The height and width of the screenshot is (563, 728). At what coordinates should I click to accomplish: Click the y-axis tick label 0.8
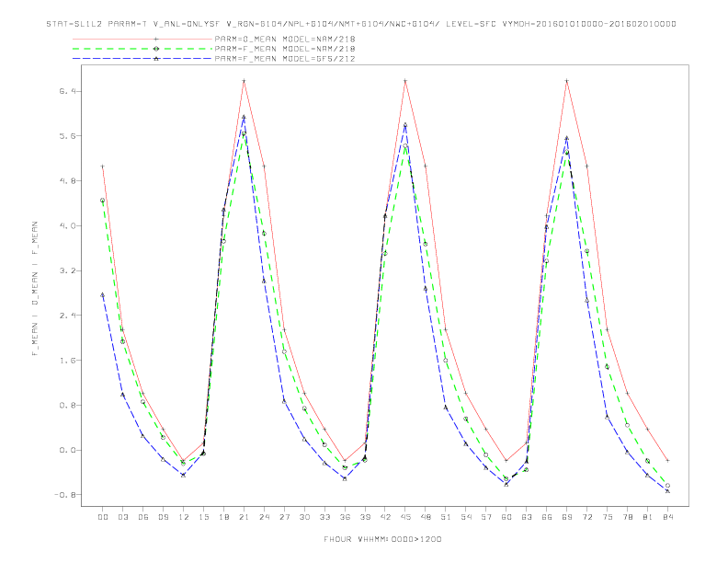coord(67,405)
